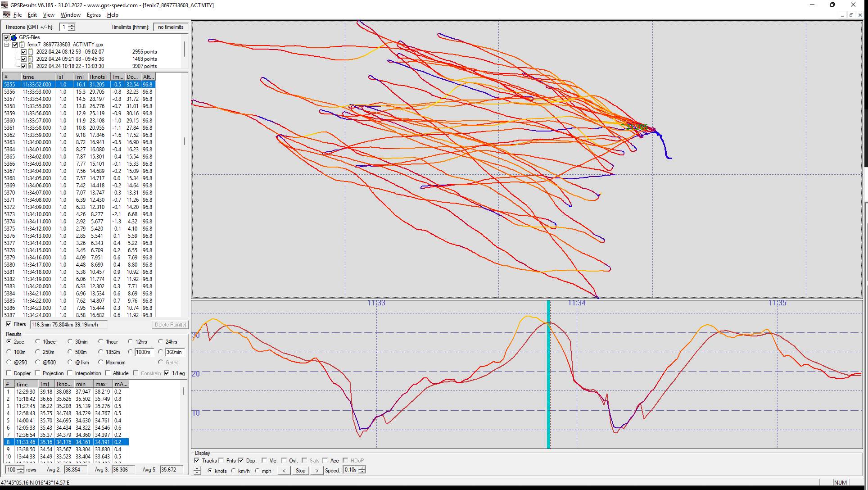Screen dimensions: 868x490
Task: Open the Extras menu
Action: click(94, 15)
